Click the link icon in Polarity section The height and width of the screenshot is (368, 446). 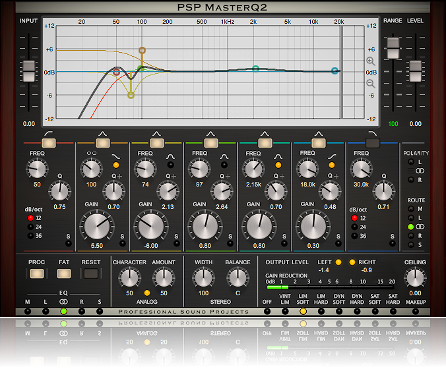(420, 171)
